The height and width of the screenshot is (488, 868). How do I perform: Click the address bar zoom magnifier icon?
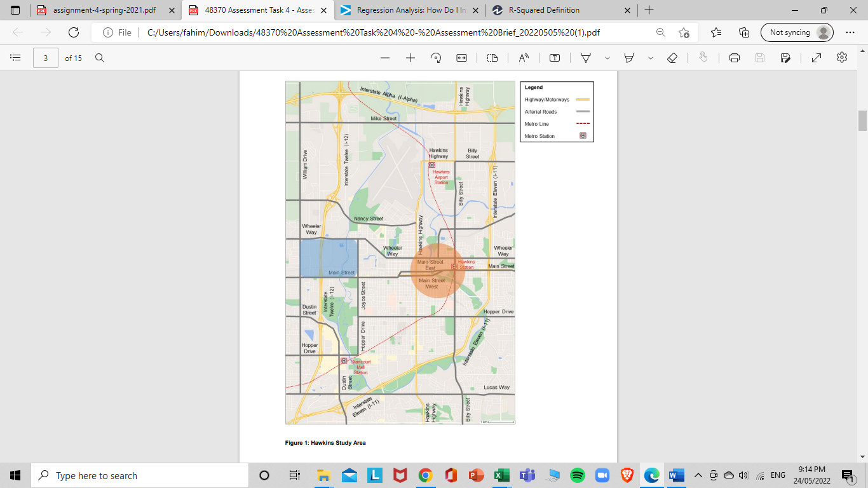[x=661, y=32]
